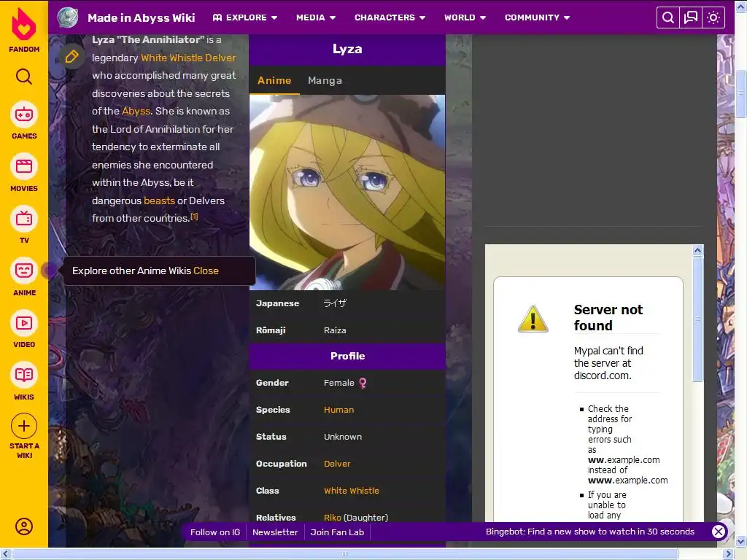Click the horizontal scrollbar left arrow
The width and height of the screenshot is (747, 560).
tap(5, 554)
